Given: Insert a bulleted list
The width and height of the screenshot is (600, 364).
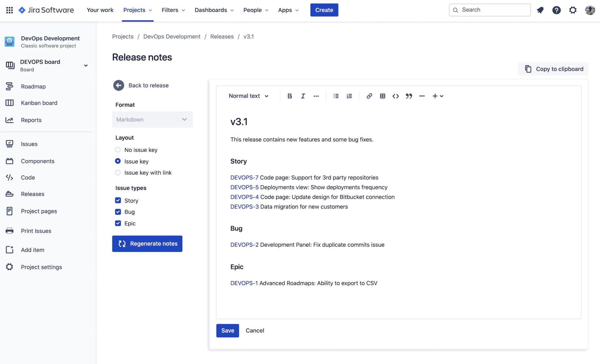Looking at the screenshot, I should click(x=336, y=96).
